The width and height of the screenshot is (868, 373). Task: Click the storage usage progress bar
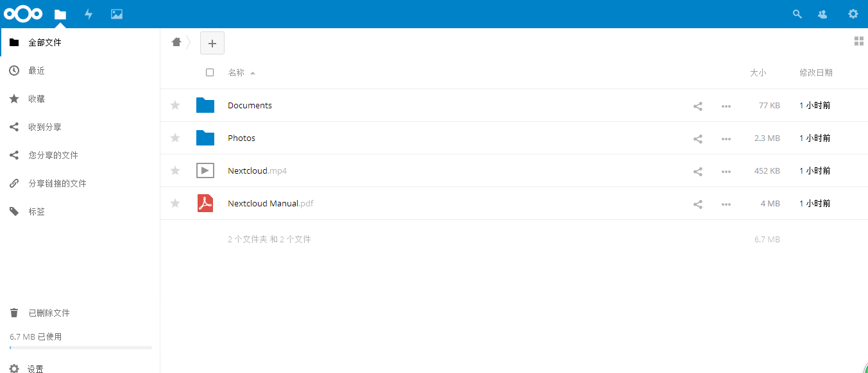coord(80,347)
